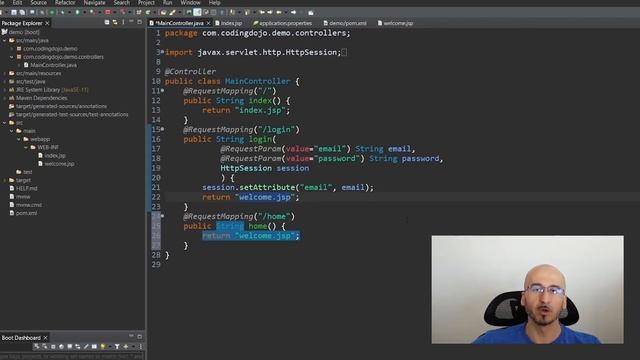Open the Refactor menu
The image size is (640, 360).
coord(65,3)
